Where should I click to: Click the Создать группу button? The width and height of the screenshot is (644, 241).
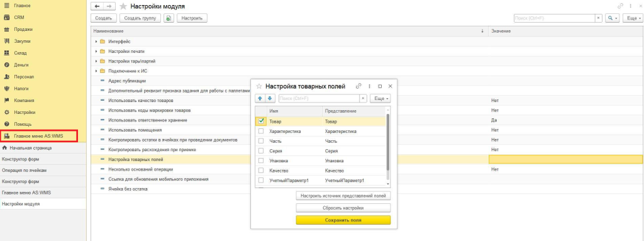click(x=140, y=18)
